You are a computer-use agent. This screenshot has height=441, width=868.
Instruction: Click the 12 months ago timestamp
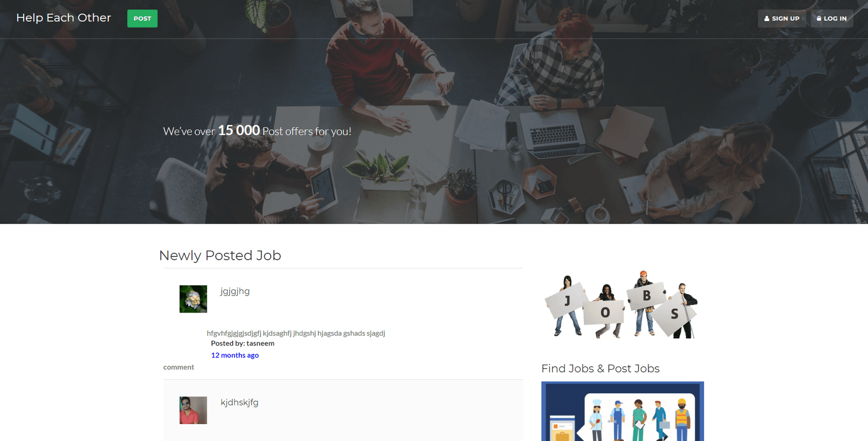(x=235, y=355)
